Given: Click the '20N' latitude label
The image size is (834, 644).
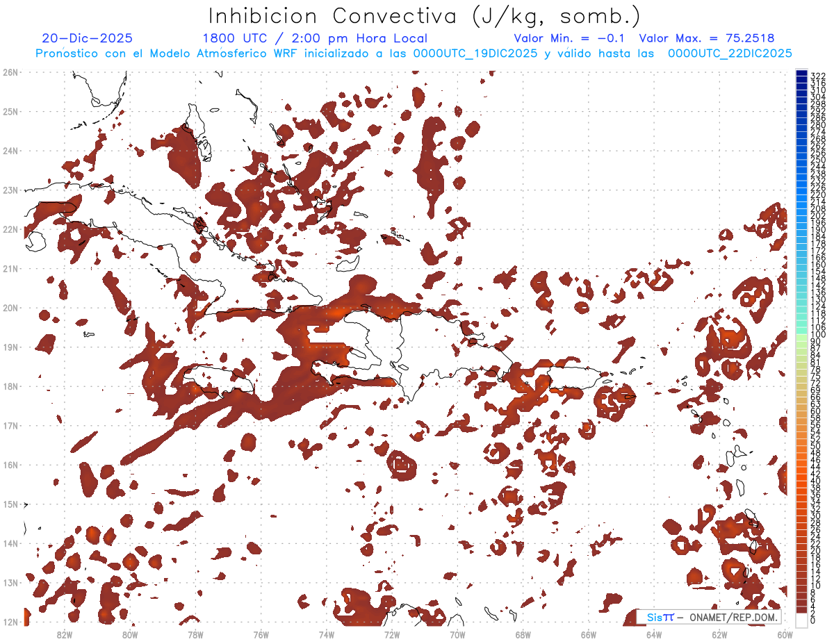Looking at the screenshot, I should coord(10,308).
